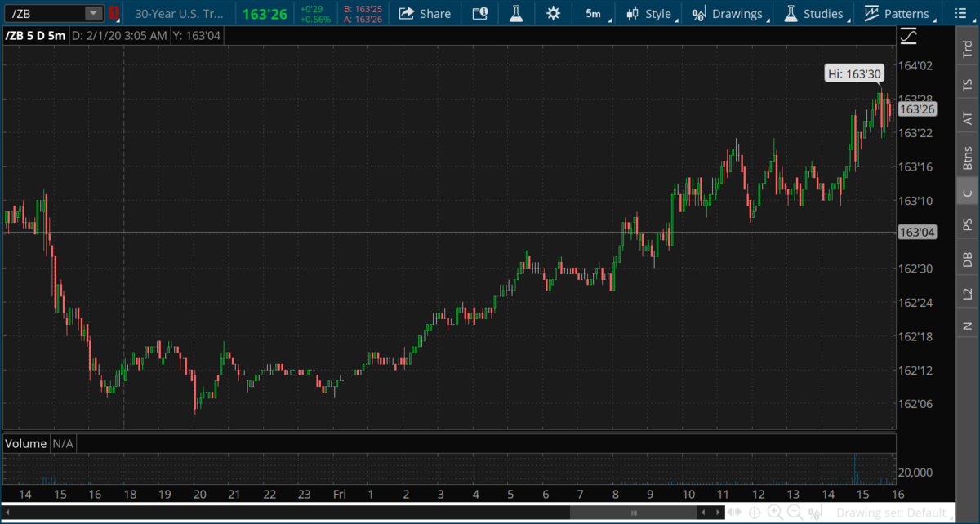Open the L2 sidebar tab
The width and height of the screenshot is (980, 524).
tap(967, 292)
